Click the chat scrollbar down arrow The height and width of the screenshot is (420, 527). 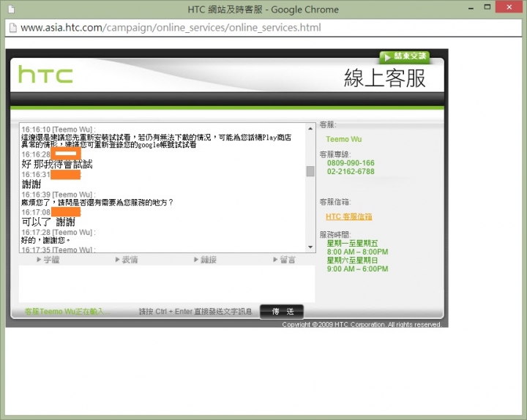pyautogui.click(x=310, y=247)
